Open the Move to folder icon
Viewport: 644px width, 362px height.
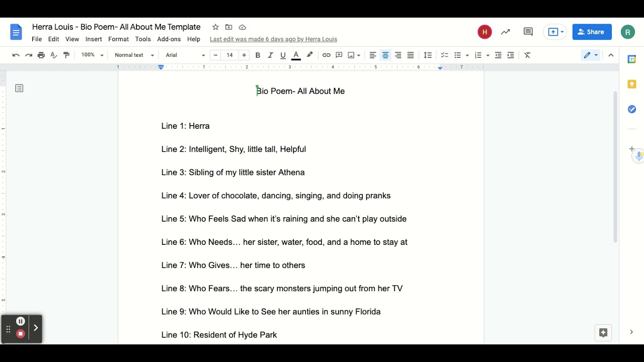(229, 27)
